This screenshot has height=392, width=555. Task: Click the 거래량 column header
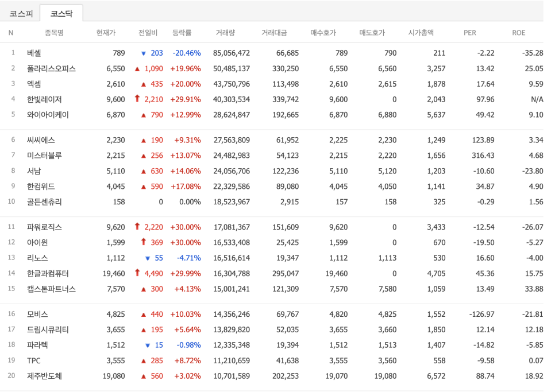(x=225, y=33)
